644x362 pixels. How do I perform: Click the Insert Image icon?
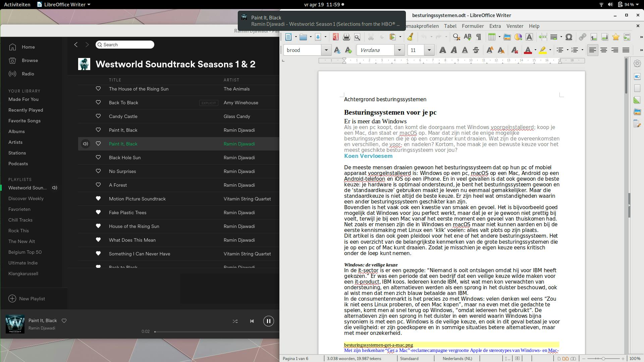point(507,37)
